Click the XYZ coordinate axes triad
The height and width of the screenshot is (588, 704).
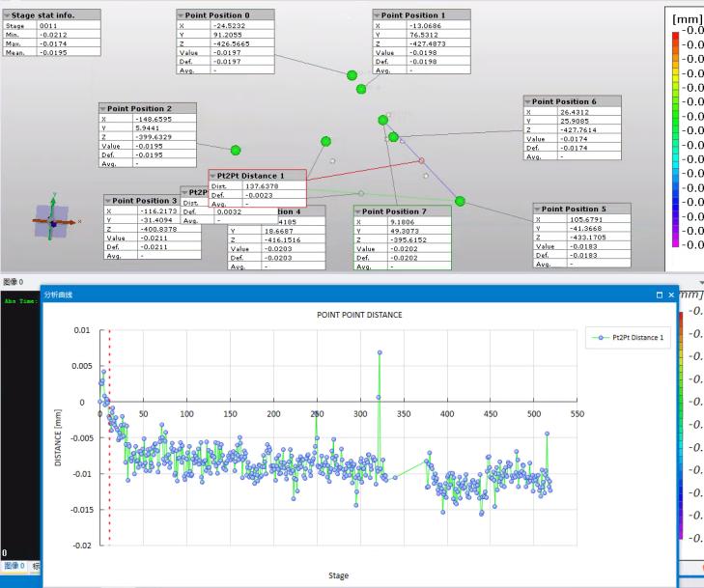(53, 221)
